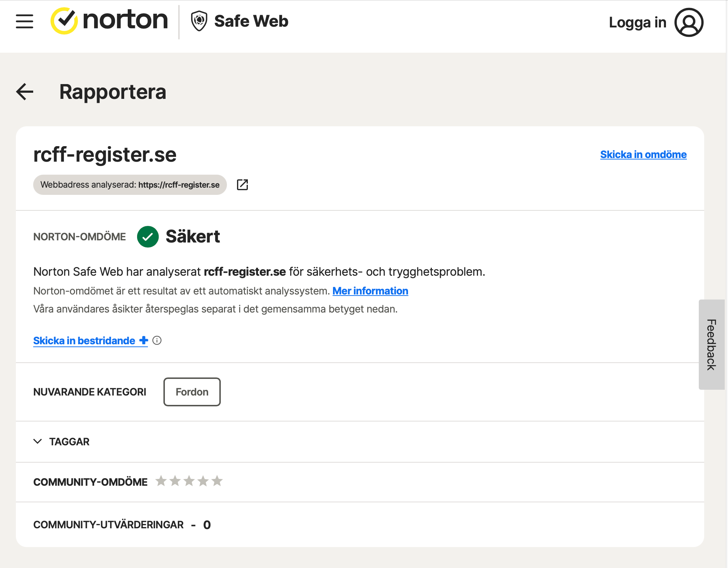728x568 pixels.
Task: Select the Safe Web header title
Action: [x=251, y=21]
